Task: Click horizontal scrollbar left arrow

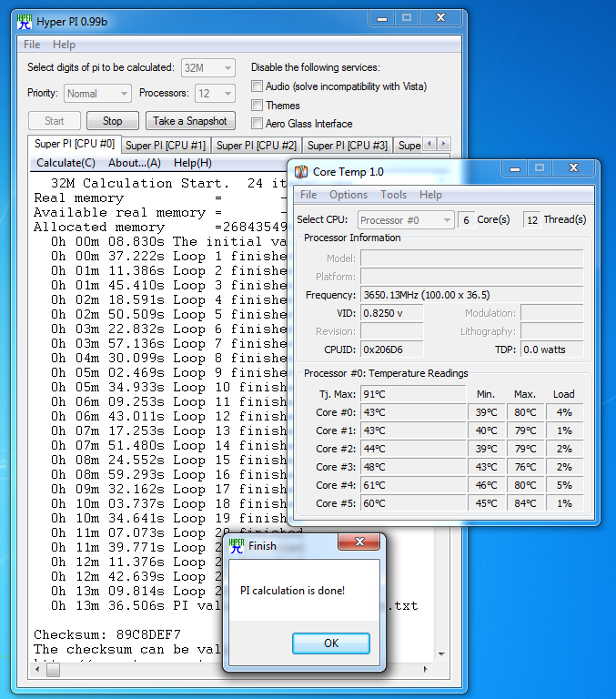Action: coord(37,670)
